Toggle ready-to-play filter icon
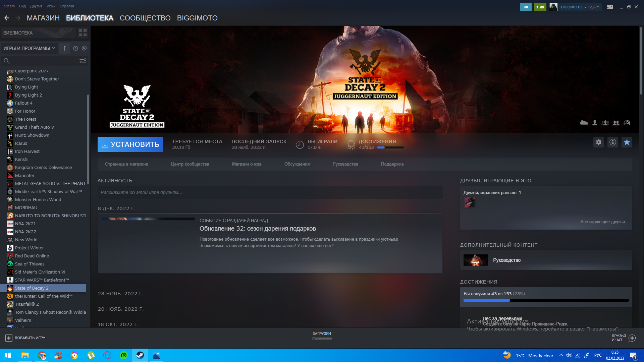 point(84,48)
